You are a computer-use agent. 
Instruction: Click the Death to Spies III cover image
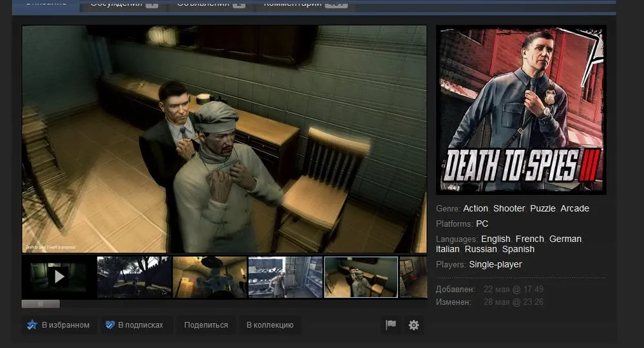point(520,109)
